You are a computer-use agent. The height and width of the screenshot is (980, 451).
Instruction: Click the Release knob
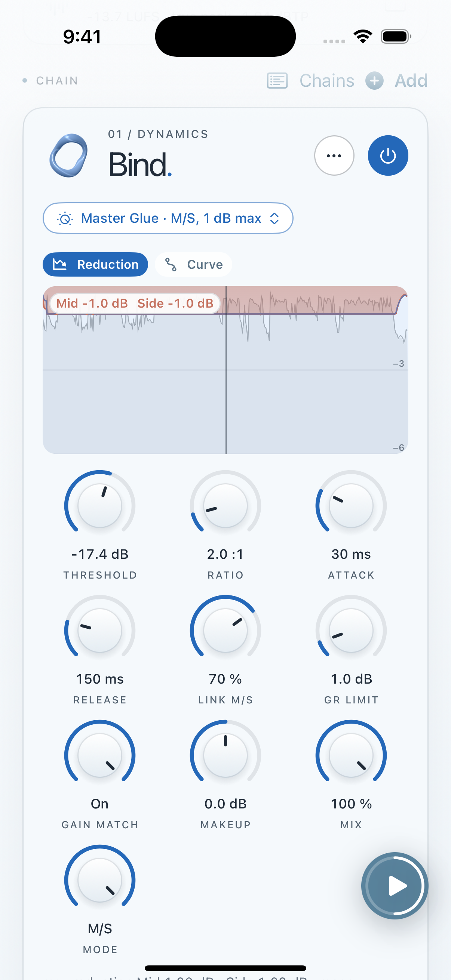point(100,631)
